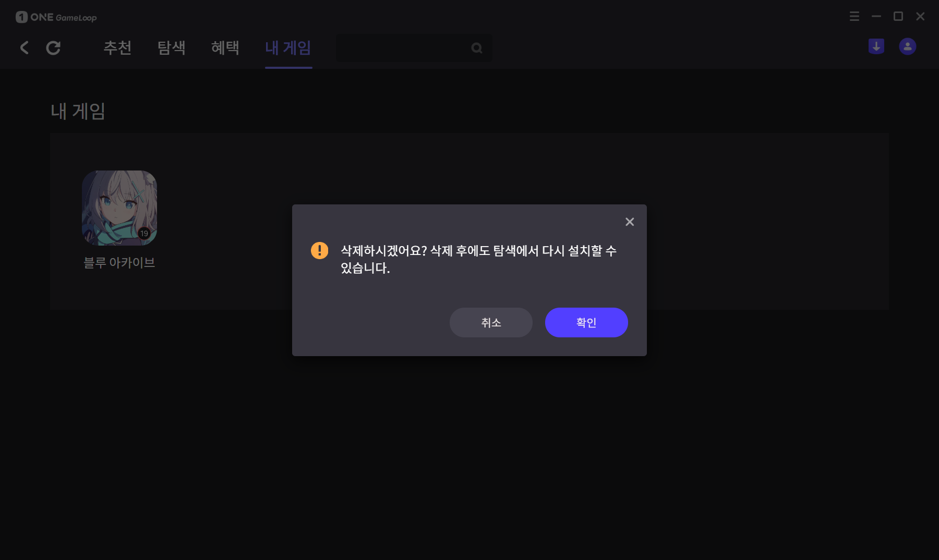
Task: Close the delete confirmation dialog
Action: click(x=630, y=222)
